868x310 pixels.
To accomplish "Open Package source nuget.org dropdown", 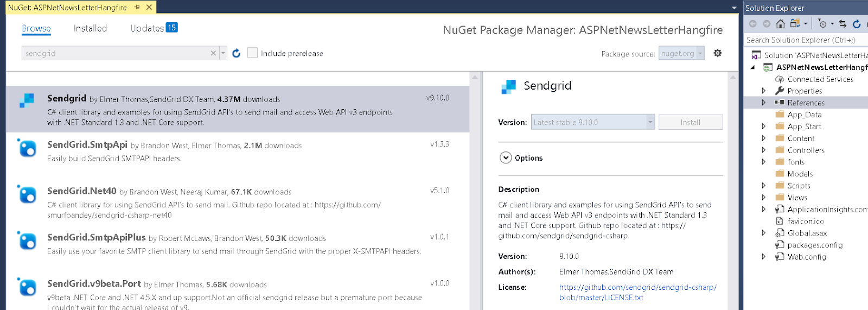I will pyautogui.click(x=681, y=53).
